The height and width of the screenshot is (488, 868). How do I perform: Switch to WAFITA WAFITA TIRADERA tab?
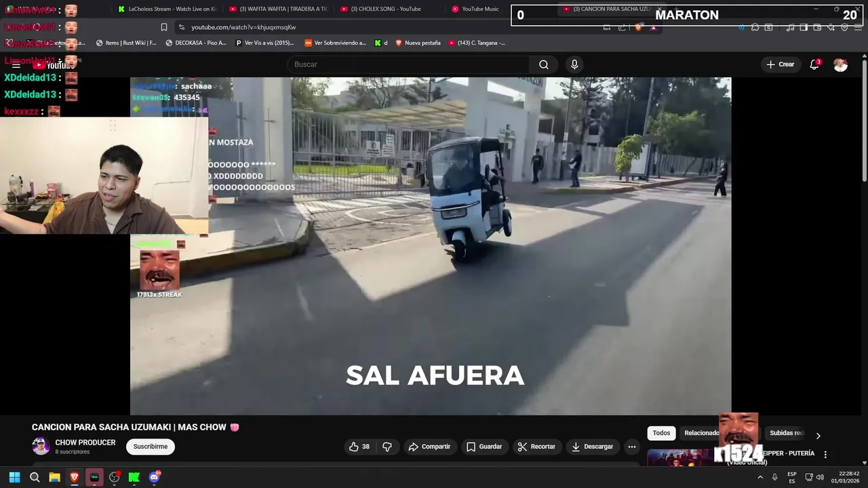click(x=279, y=9)
